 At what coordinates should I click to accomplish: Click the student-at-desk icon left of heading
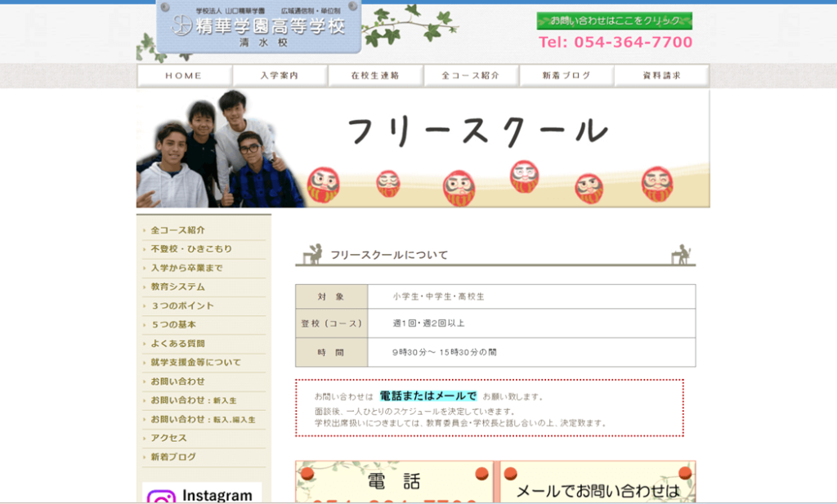[x=313, y=254]
